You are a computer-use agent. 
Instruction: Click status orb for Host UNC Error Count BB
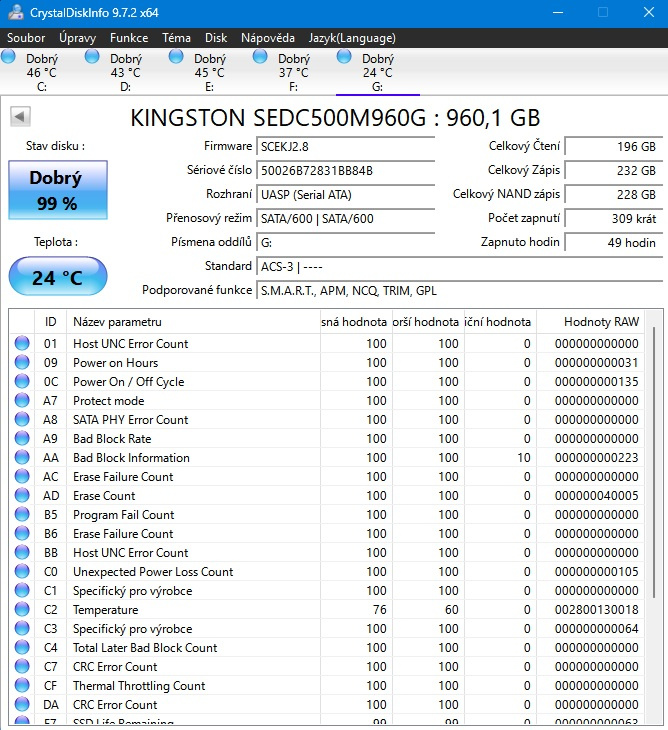(x=22, y=552)
